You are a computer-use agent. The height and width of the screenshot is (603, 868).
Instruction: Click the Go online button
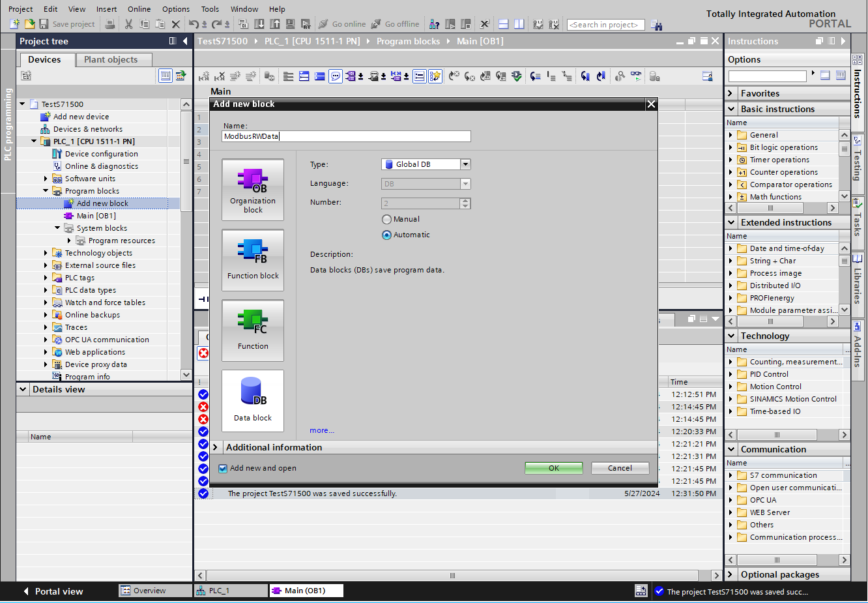[341, 24]
